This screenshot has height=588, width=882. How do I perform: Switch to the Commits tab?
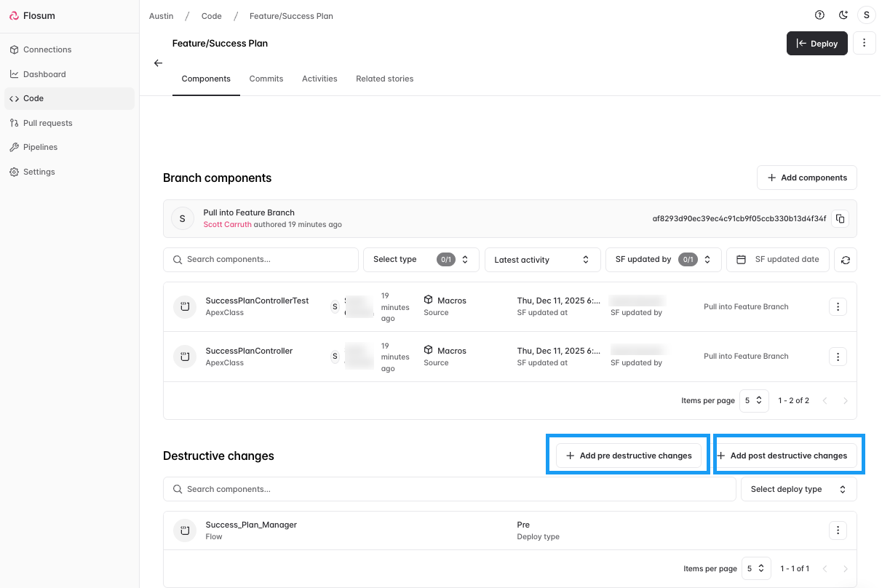[266, 79]
